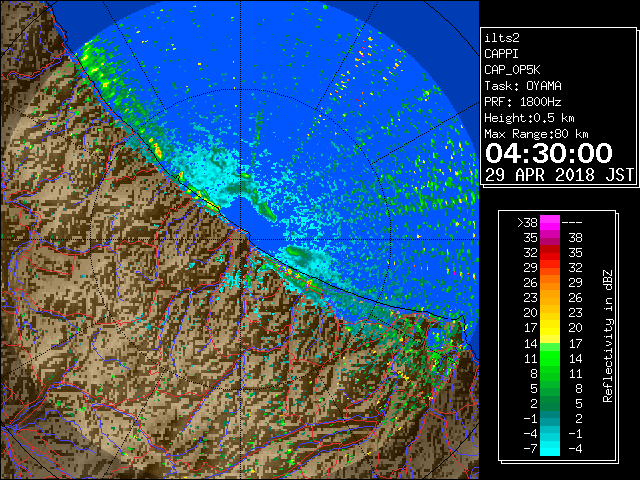The image size is (640, 480).
Task: Click the CAPPI product label
Action: [501, 54]
